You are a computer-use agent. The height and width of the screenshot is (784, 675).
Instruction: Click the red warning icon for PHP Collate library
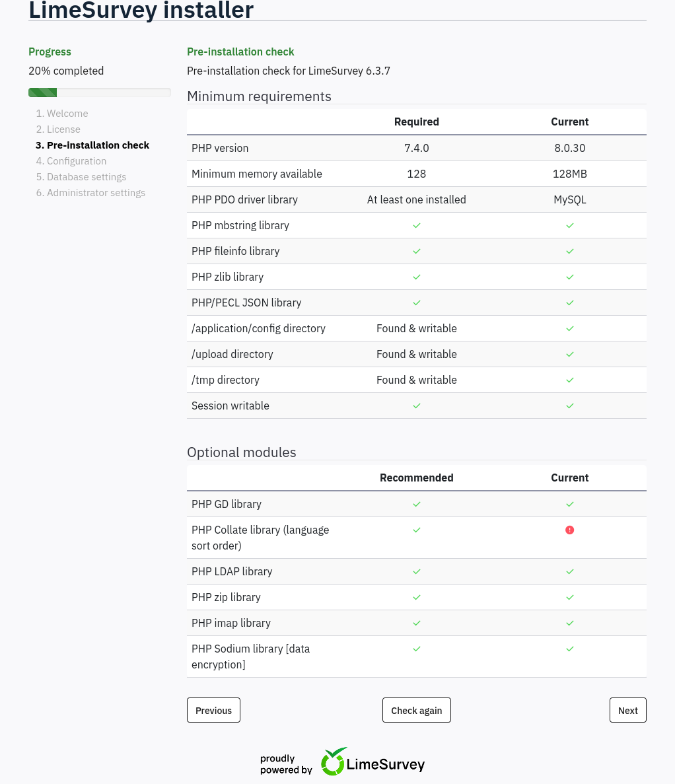tap(569, 530)
